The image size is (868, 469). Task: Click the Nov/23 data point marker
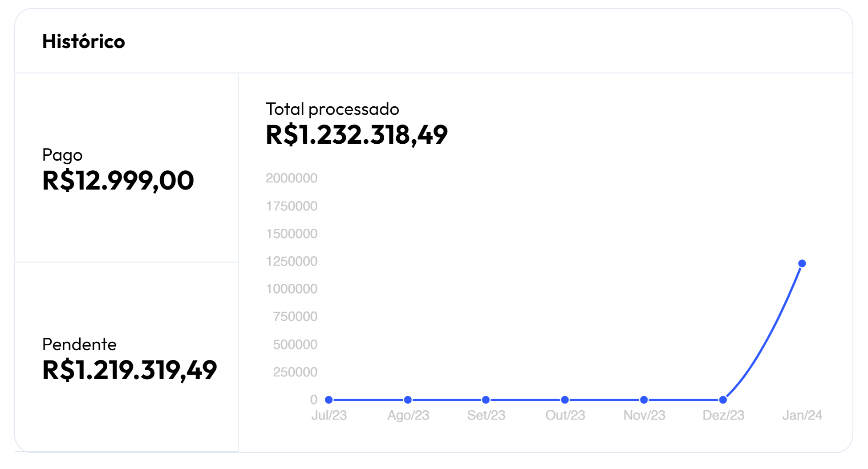coord(644,400)
